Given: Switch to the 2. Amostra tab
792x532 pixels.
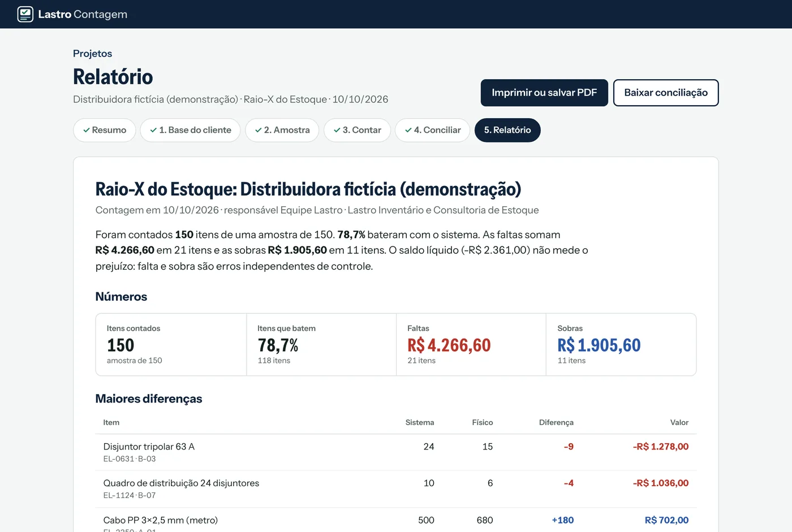Looking at the screenshot, I should (x=282, y=130).
